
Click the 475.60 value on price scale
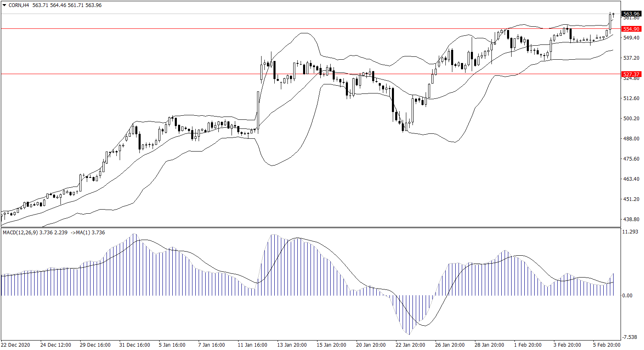631,159
